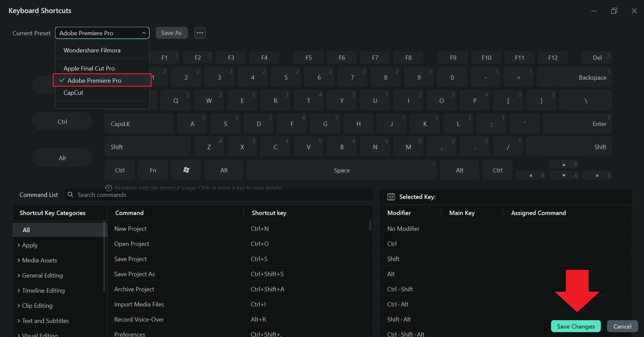Click the CapsLK key
Screen dimensions: 644x337
pos(139,124)
